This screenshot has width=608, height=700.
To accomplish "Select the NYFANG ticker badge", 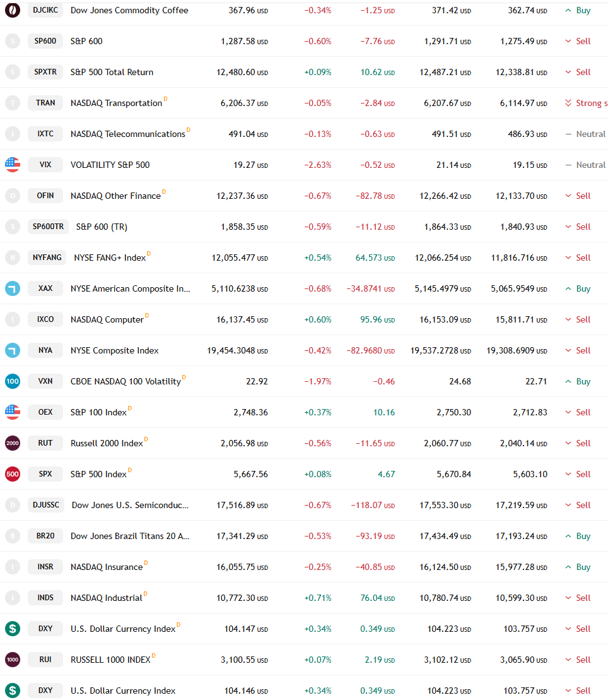I will click(x=47, y=258).
